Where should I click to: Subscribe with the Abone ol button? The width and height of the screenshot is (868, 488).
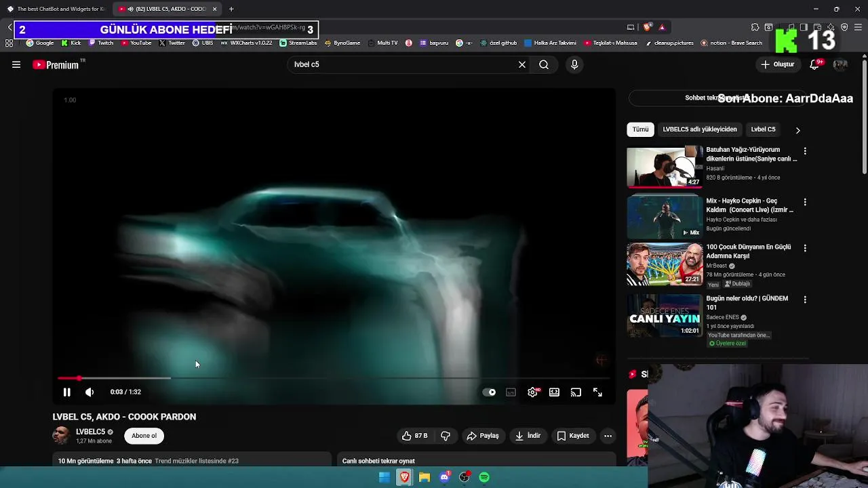click(x=144, y=436)
